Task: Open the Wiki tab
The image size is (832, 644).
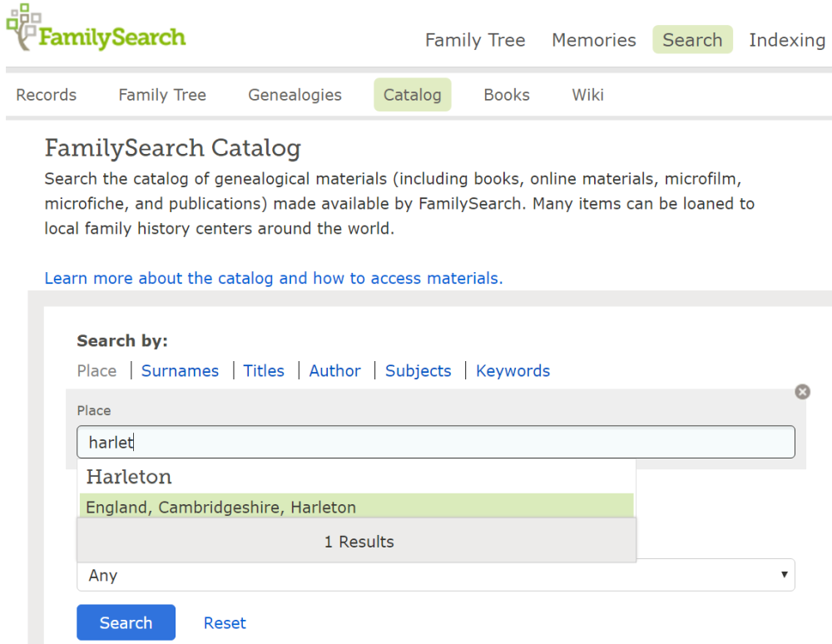Action: [x=587, y=95]
